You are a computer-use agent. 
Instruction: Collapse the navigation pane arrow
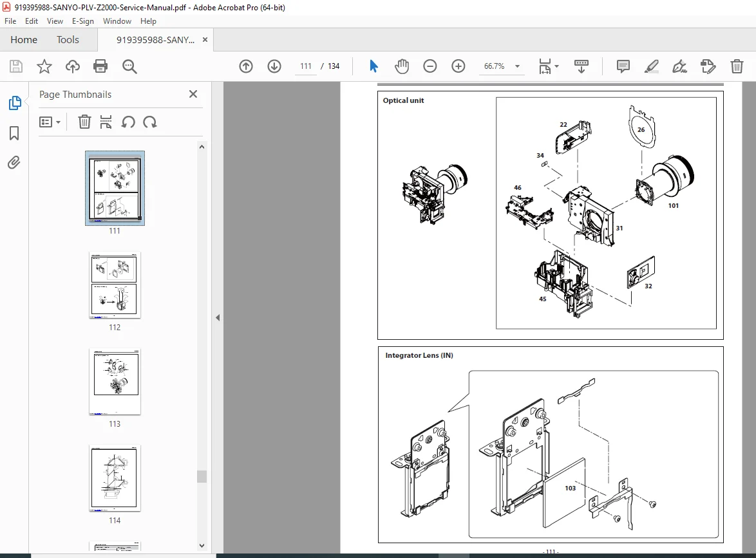(x=218, y=317)
